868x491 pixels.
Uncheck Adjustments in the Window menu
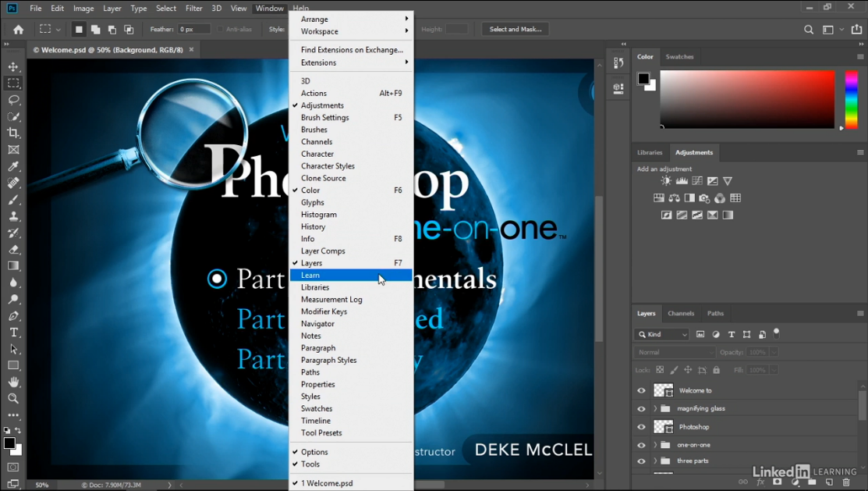pos(351,105)
